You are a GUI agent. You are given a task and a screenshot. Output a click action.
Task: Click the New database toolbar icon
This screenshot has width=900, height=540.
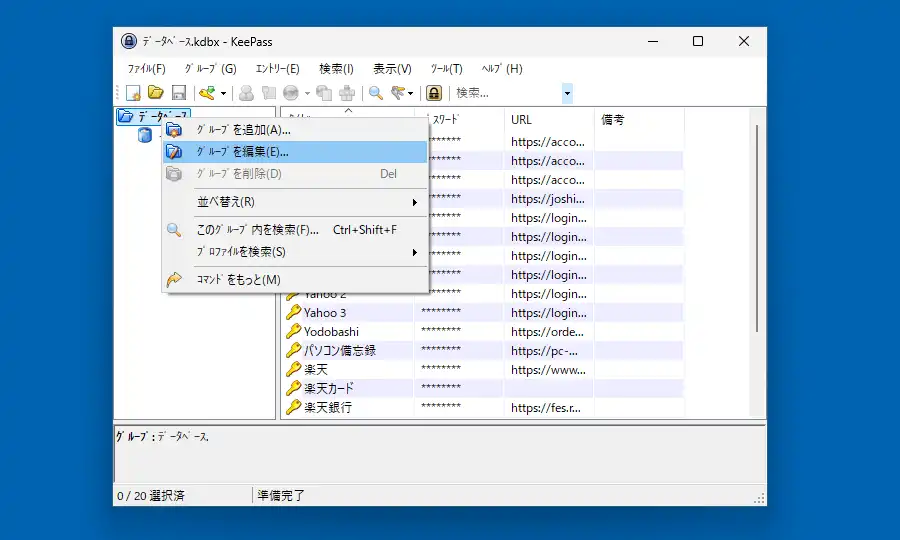click(x=133, y=93)
